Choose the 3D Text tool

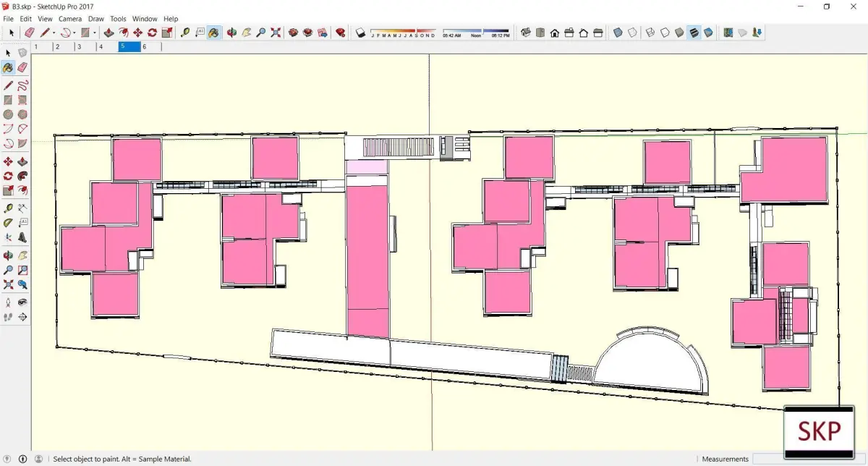(x=22, y=237)
